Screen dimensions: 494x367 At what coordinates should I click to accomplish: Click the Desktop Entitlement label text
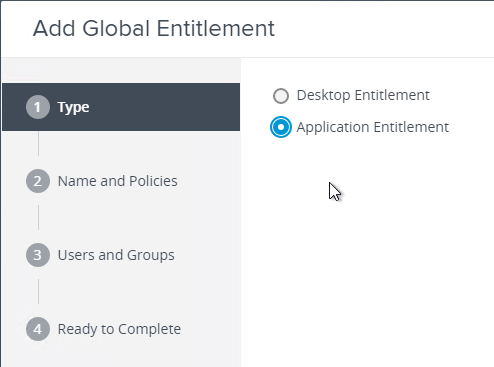pos(363,95)
